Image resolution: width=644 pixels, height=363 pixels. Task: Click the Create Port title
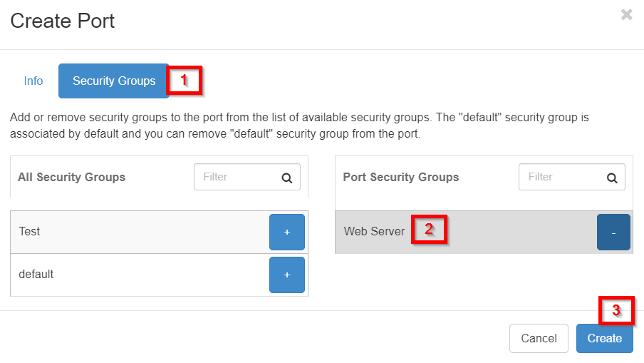[63, 21]
